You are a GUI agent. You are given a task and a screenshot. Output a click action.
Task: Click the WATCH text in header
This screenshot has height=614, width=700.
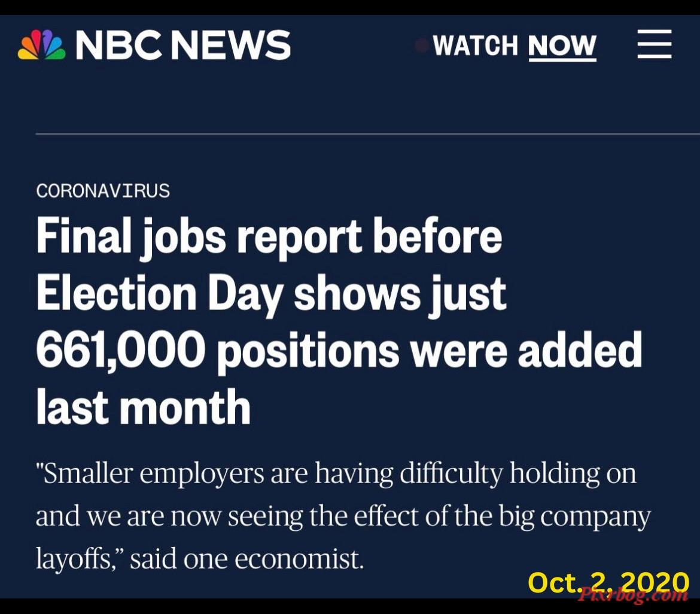click(x=476, y=45)
